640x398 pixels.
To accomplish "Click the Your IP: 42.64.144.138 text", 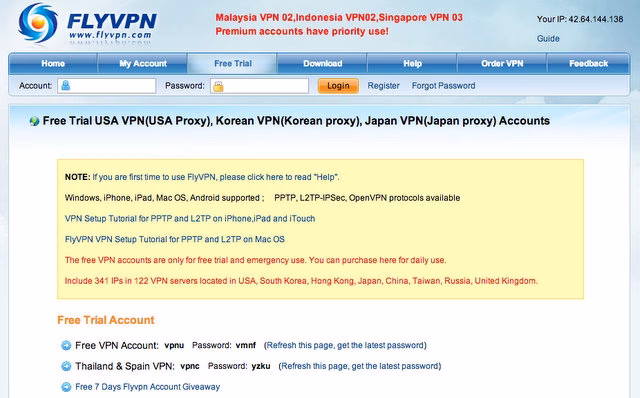I will tap(580, 19).
